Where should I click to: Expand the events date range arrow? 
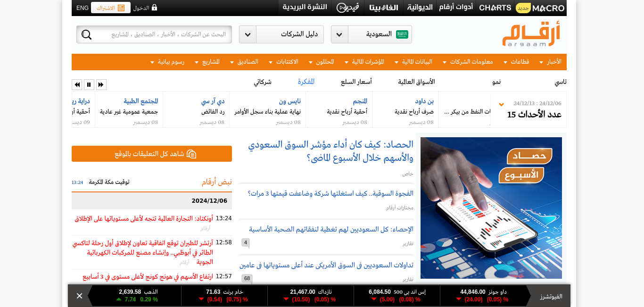[502, 104]
